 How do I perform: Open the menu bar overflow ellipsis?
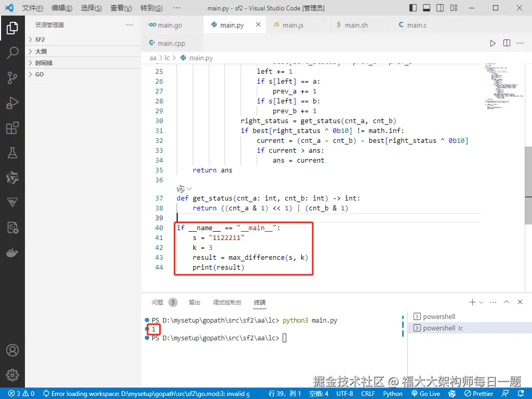point(177,8)
